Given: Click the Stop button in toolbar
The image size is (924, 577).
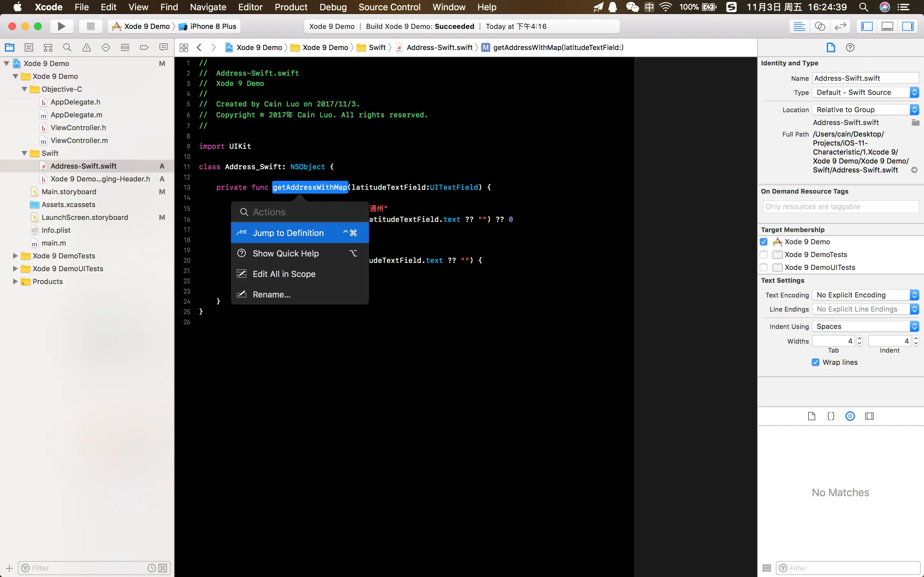Looking at the screenshot, I should 90,26.
